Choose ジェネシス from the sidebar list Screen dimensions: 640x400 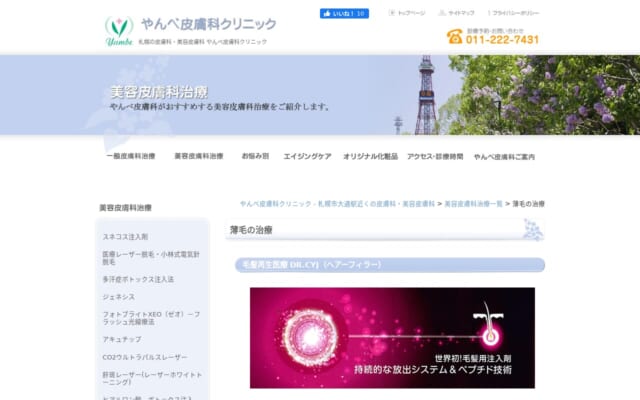tap(119, 296)
